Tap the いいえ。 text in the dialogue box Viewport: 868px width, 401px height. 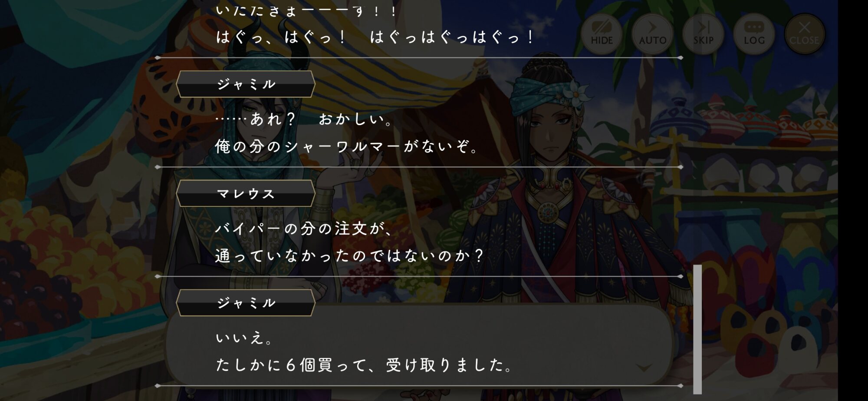pyautogui.click(x=244, y=338)
